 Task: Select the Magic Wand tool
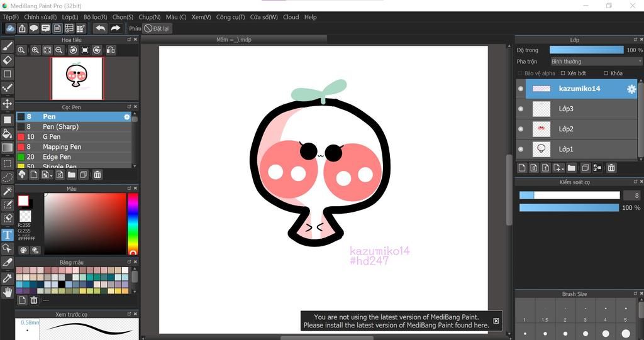tap(8, 191)
